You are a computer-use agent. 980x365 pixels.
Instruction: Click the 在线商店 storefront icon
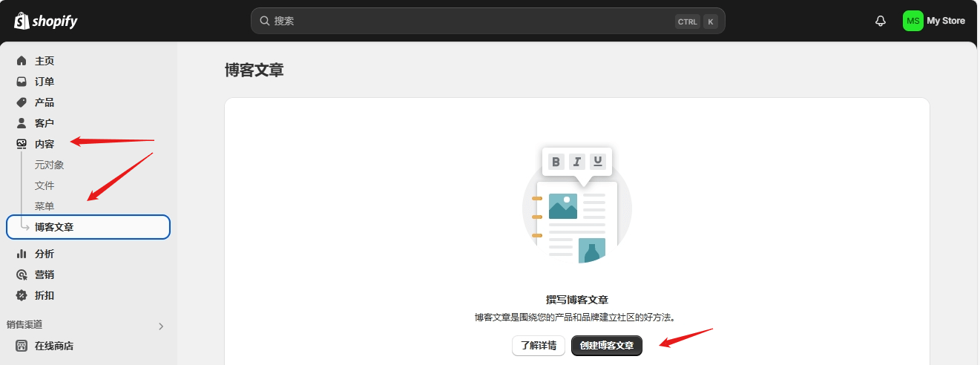[x=22, y=346]
